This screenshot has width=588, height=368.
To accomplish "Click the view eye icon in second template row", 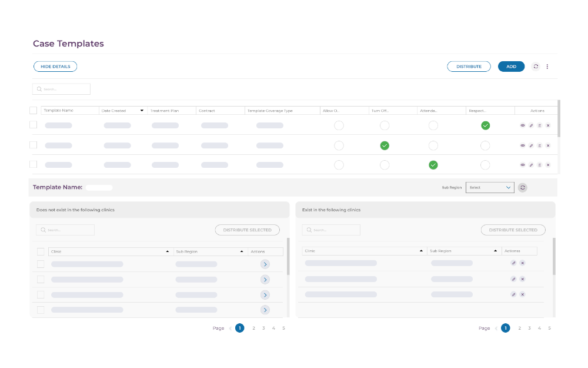I will 522,145.
